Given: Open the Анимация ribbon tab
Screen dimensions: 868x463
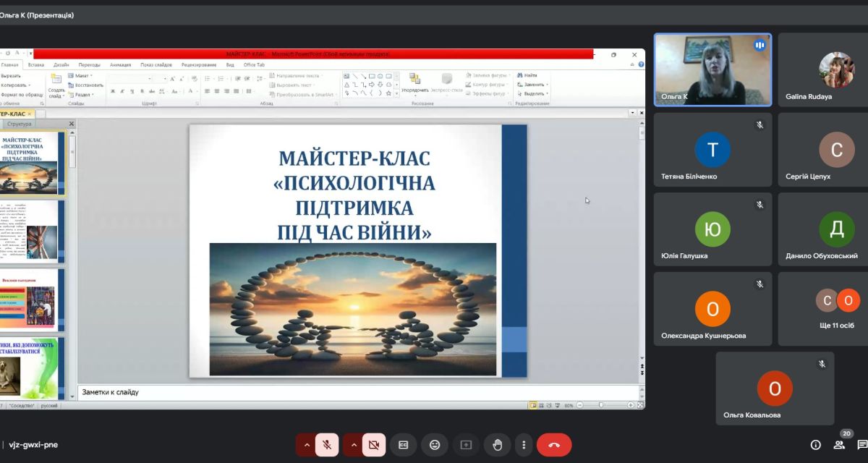Looking at the screenshot, I should click(120, 64).
